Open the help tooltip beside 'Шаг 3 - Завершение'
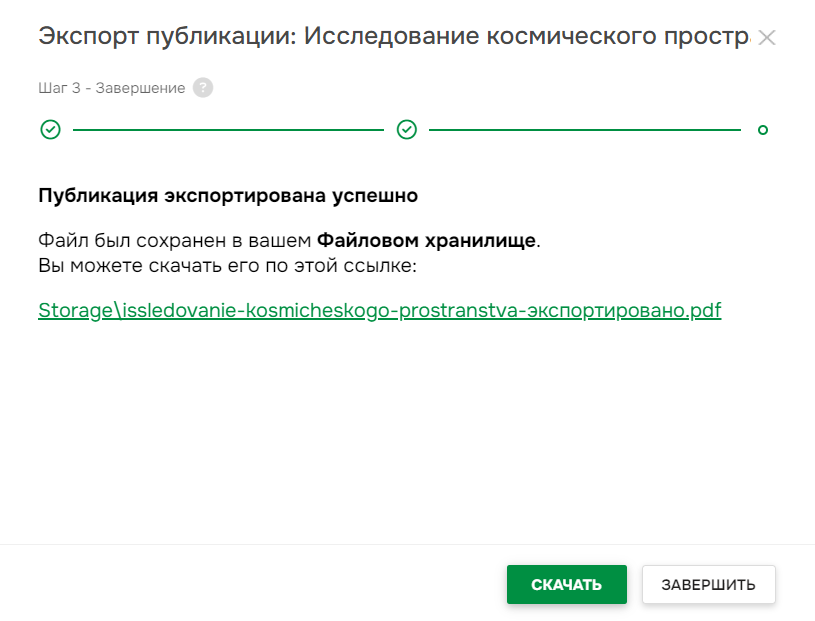The height and width of the screenshot is (621, 815). [x=204, y=88]
